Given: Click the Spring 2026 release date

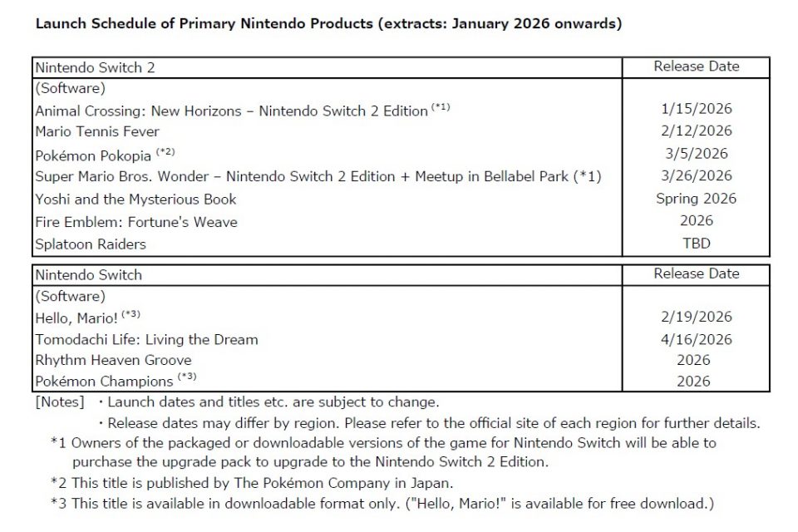Looking at the screenshot, I should tap(696, 199).
